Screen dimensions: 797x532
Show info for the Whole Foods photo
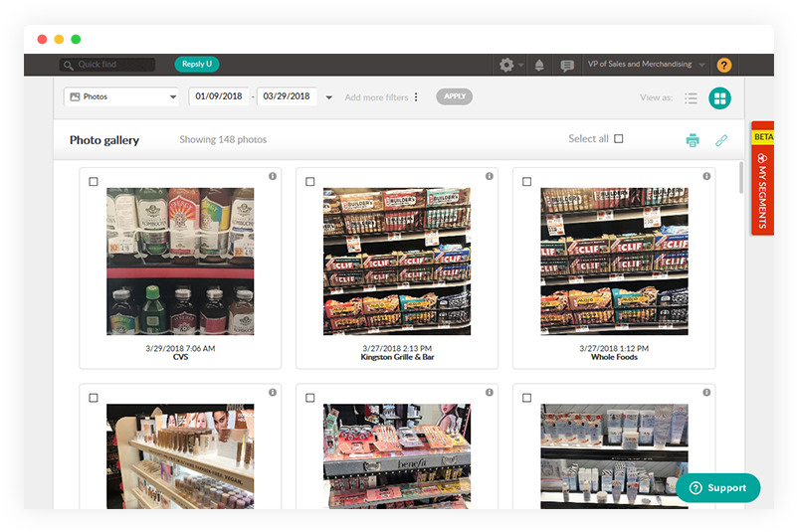coord(706,176)
